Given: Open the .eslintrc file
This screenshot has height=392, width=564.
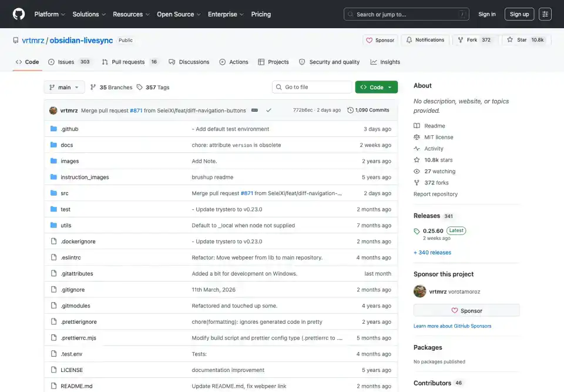Looking at the screenshot, I should pos(70,257).
